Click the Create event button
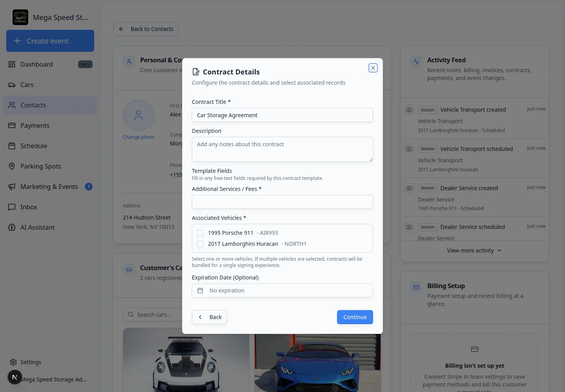The width and height of the screenshot is (565, 392). point(50,41)
